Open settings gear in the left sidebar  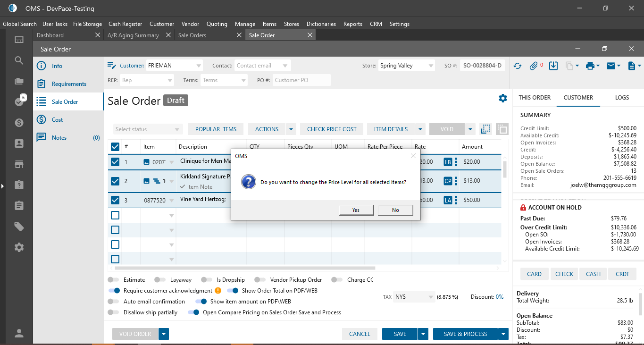[19, 247]
